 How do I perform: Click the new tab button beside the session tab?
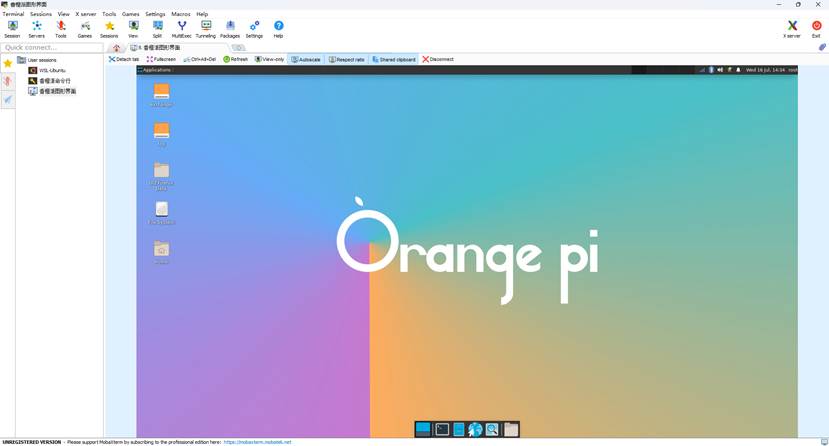point(238,48)
